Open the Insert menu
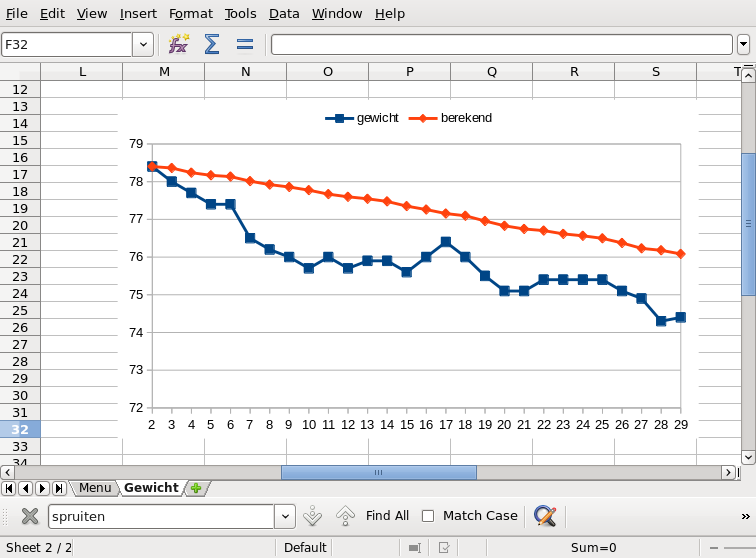This screenshot has width=756, height=558. pyautogui.click(x=138, y=13)
